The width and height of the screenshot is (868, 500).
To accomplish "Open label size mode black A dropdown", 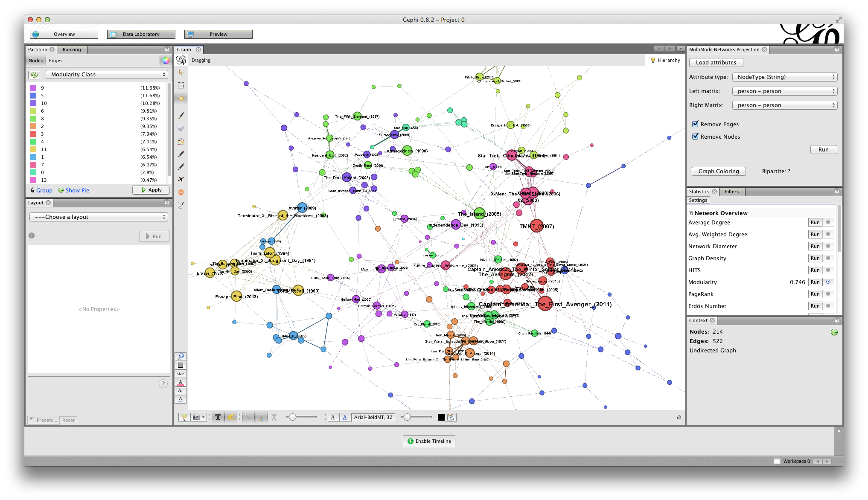I will pos(334,417).
